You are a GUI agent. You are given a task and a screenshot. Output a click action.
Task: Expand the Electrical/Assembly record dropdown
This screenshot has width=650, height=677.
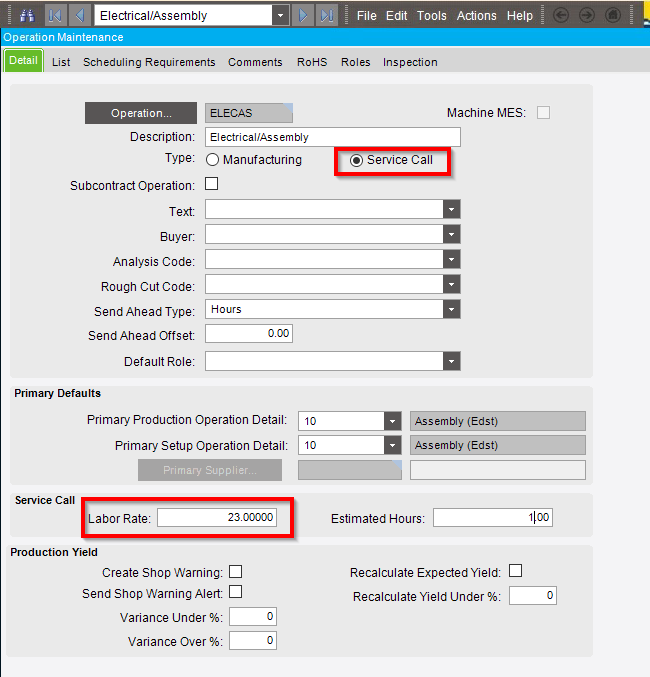tap(281, 16)
